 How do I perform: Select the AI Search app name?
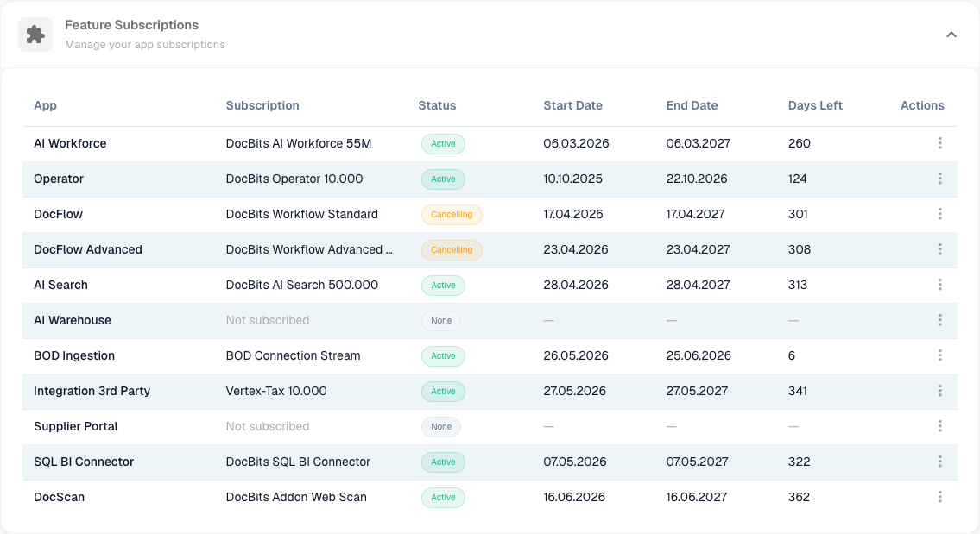coord(60,286)
